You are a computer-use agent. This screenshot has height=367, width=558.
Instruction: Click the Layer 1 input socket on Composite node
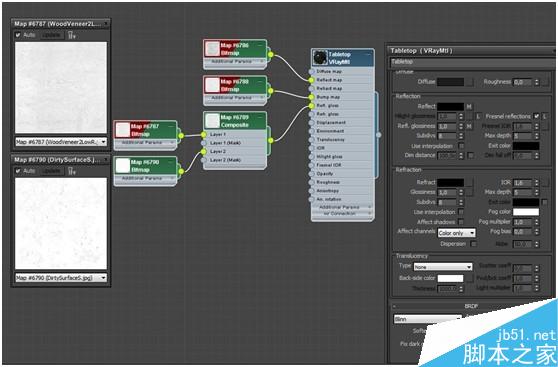point(204,135)
